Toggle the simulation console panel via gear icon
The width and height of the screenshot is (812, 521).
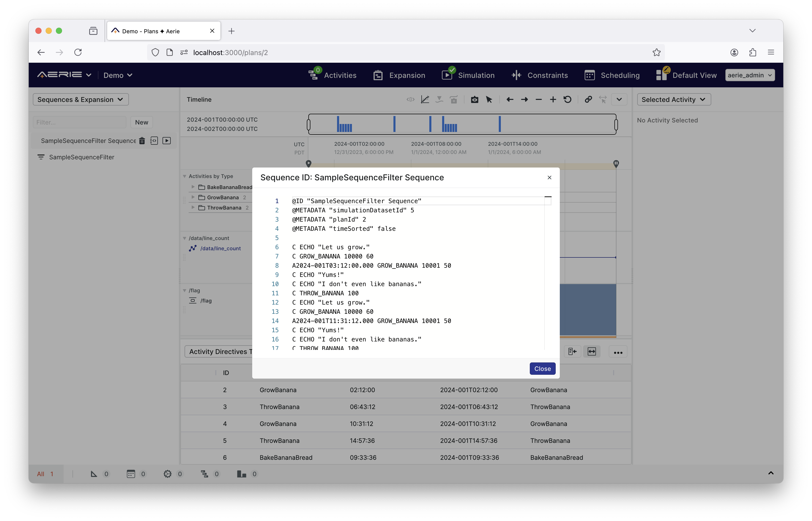(168, 474)
